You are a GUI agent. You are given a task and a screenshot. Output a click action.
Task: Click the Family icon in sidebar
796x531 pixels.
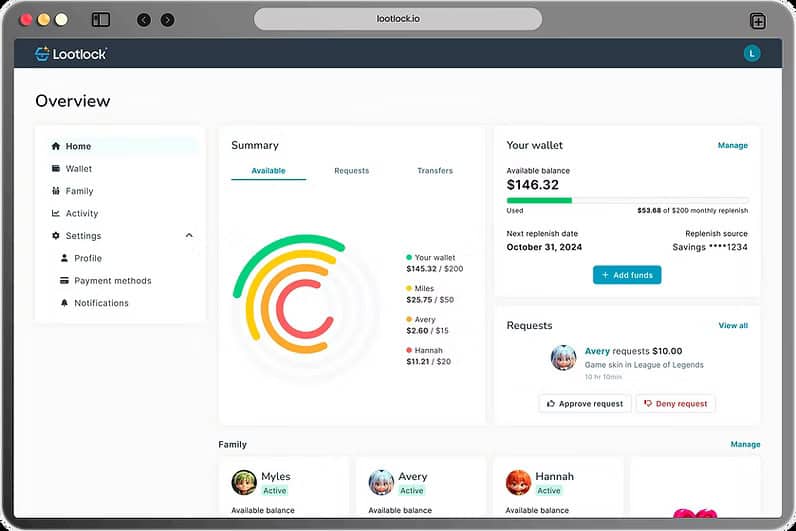click(56, 191)
